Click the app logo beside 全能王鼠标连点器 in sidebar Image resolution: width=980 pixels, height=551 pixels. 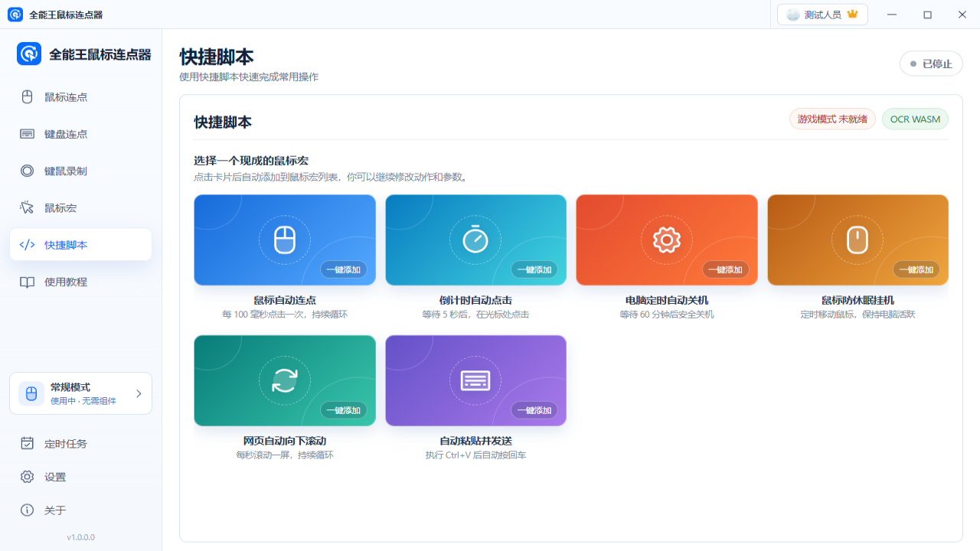click(29, 54)
